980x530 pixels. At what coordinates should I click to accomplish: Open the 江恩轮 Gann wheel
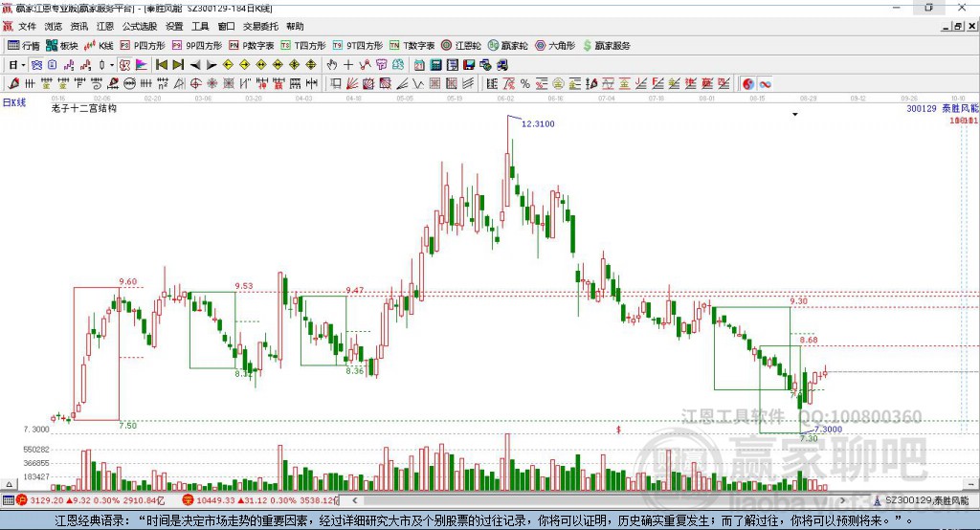click(461, 46)
